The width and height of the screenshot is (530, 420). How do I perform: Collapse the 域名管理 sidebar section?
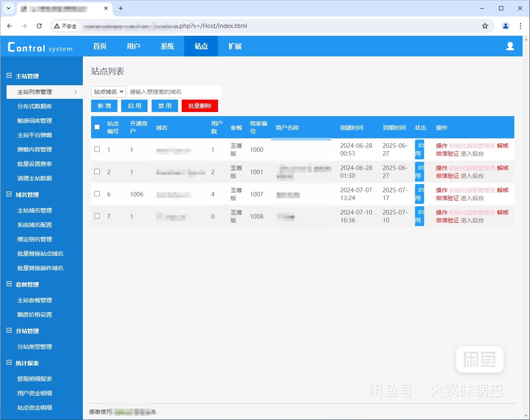pyautogui.click(x=9, y=194)
